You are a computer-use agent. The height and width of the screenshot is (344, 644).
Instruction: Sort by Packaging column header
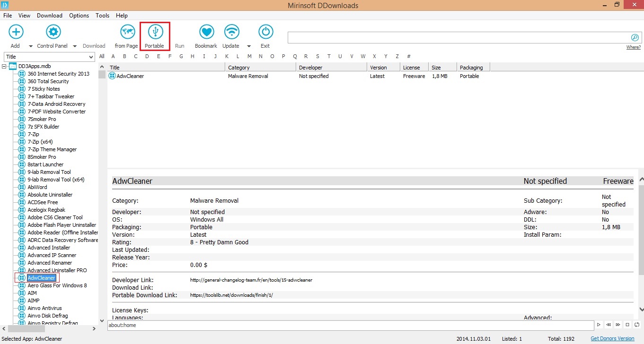tap(473, 68)
